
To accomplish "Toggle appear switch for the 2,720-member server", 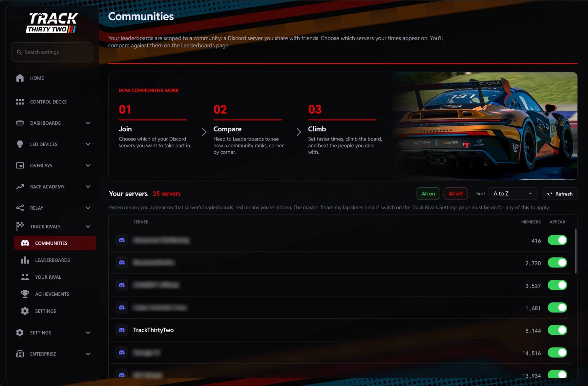I will (x=557, y=263).
